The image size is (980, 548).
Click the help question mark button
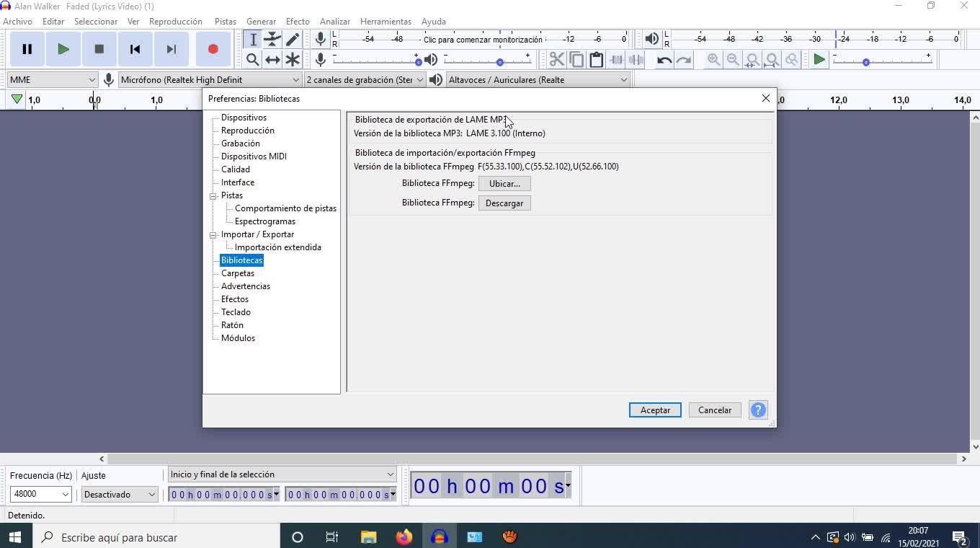[x=758, y=410]
